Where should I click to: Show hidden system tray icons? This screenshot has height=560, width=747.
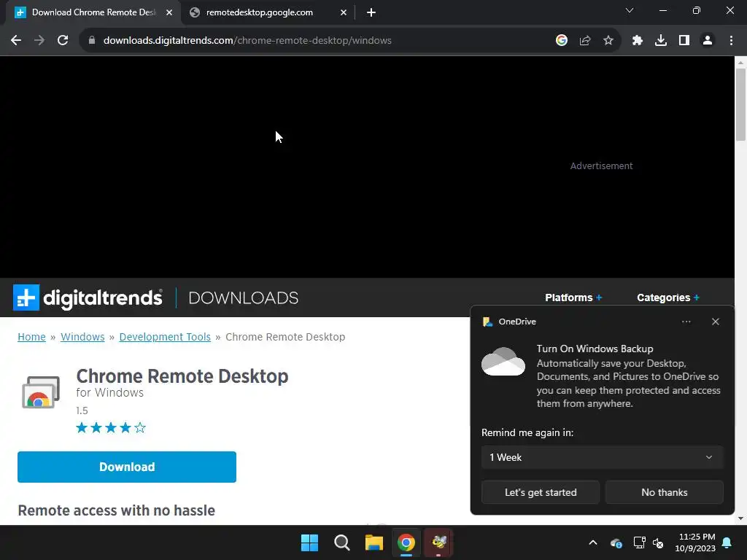point(593,542)
